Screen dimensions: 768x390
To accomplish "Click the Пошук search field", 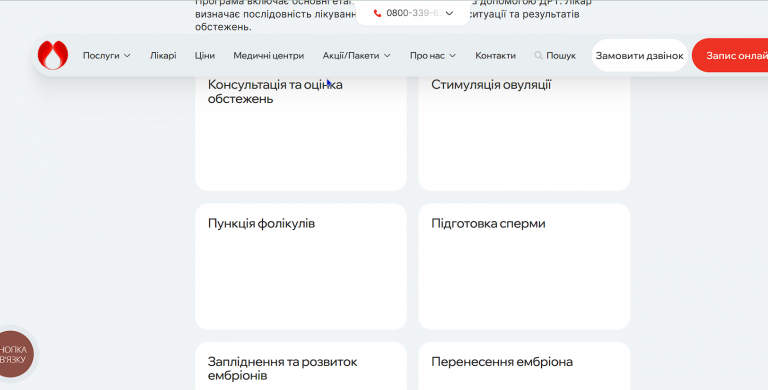I will [555, 55].
